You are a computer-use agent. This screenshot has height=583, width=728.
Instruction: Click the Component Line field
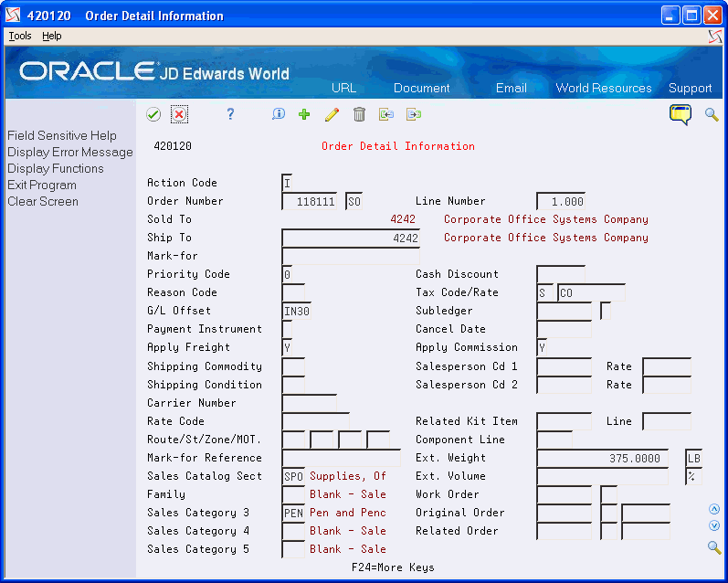pos(554,440)
